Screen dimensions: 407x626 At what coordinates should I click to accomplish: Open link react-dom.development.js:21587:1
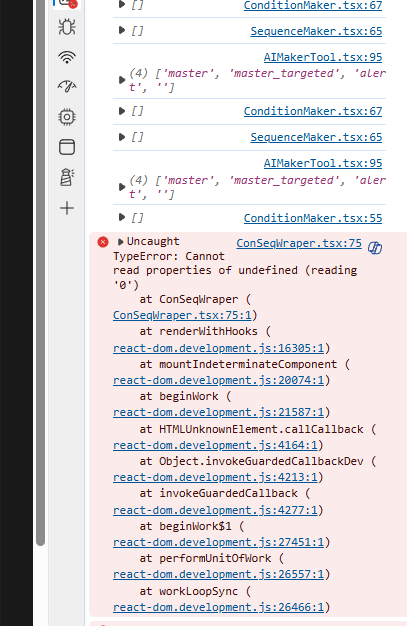coord(218,412)
